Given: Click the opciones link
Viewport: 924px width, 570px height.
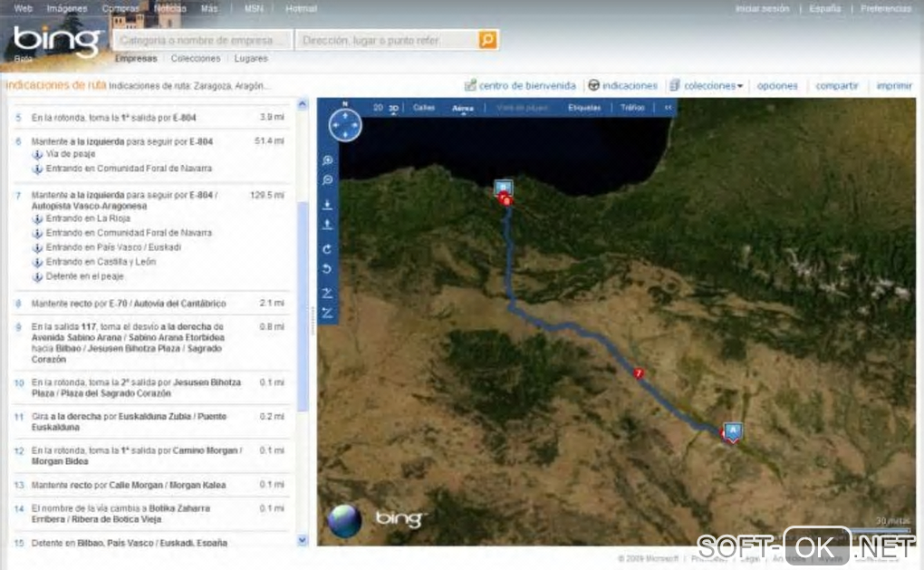Looking at the screenshot, I should click(777, 85).
